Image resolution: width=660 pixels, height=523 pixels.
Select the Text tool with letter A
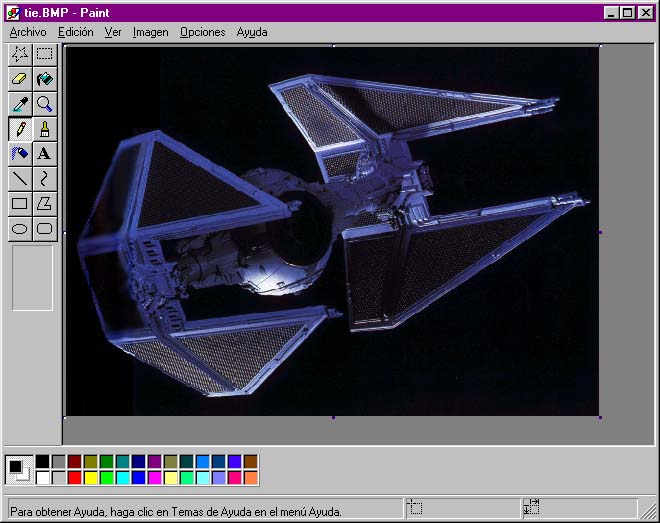45,154
